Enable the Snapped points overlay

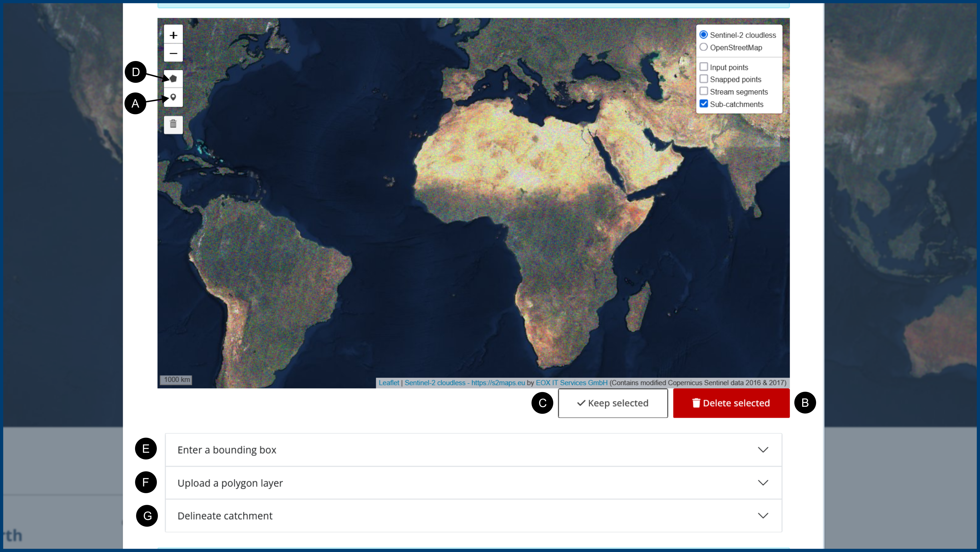(703, 79)
